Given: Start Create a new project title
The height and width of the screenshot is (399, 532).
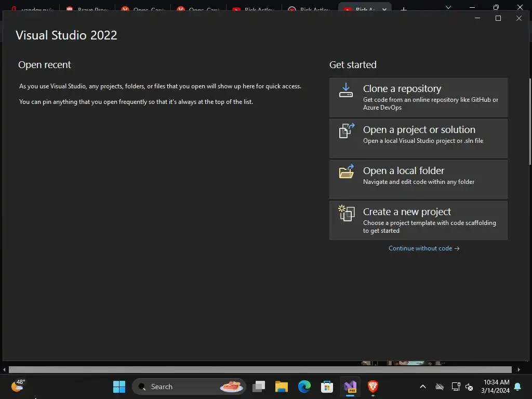Looking at the screenshot, I should [x=407, y=212].
